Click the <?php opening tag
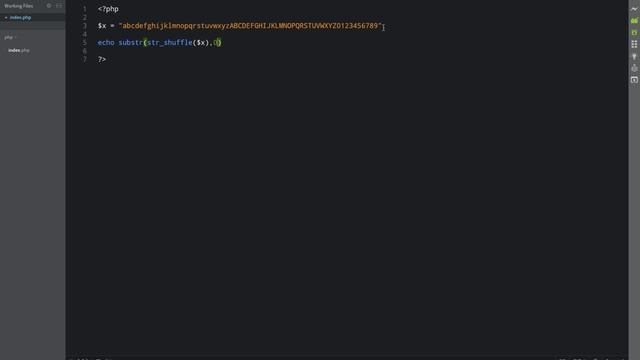Viewport: 640px width, 360px height. 108,9
